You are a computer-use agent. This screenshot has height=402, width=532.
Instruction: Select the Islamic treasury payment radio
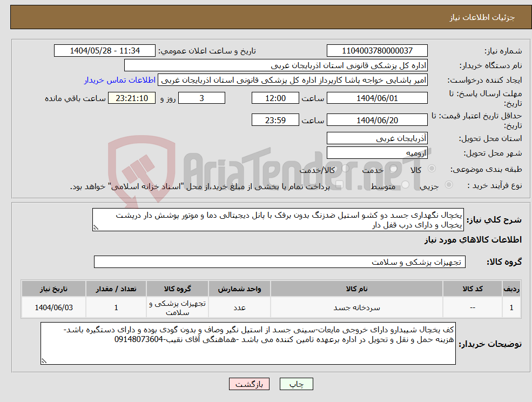(x=340, y=185)
